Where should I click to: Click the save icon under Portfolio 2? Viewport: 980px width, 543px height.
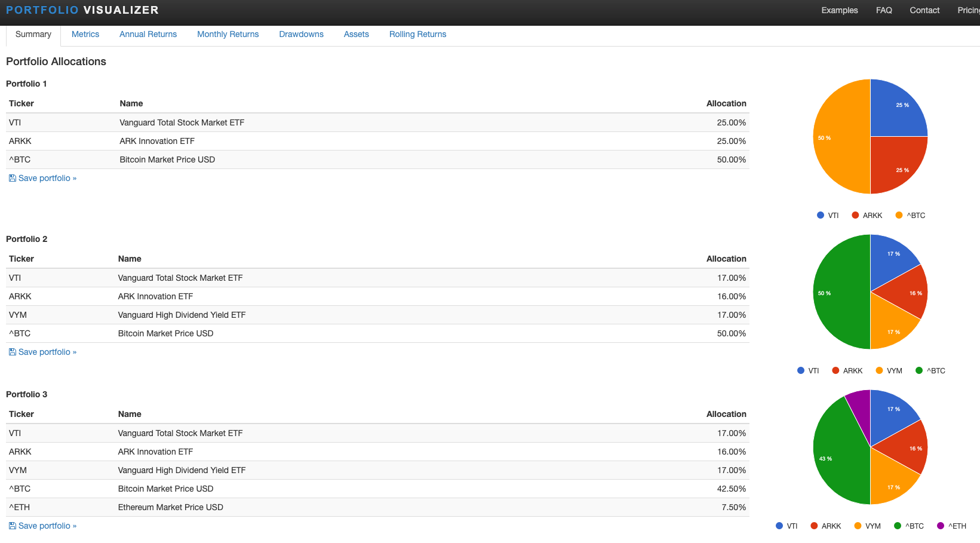pos(13,352)
